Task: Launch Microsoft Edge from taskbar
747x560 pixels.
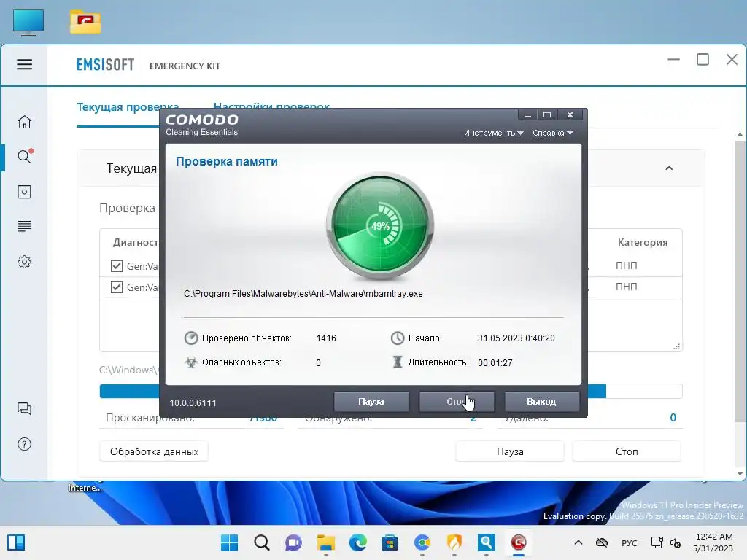Action: coord(357,542)
